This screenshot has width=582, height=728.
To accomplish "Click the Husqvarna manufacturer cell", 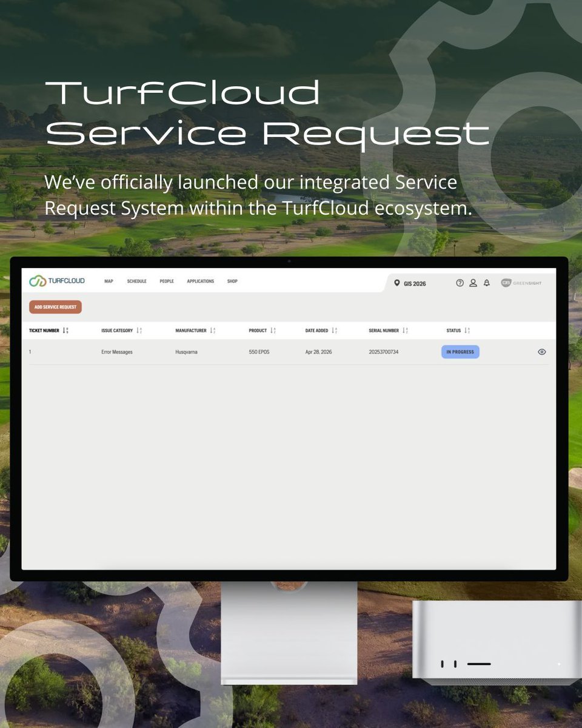I will click(x=187, y=352).
